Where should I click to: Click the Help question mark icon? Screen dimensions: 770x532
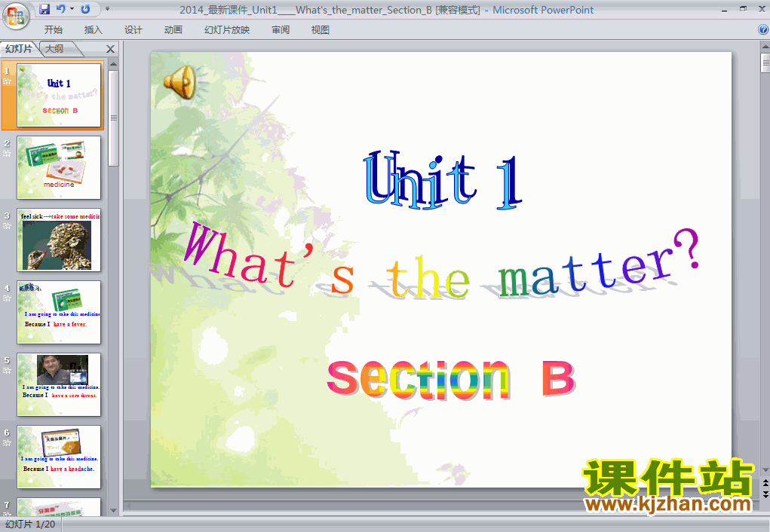pyautogui.click(x=763, y=29)
